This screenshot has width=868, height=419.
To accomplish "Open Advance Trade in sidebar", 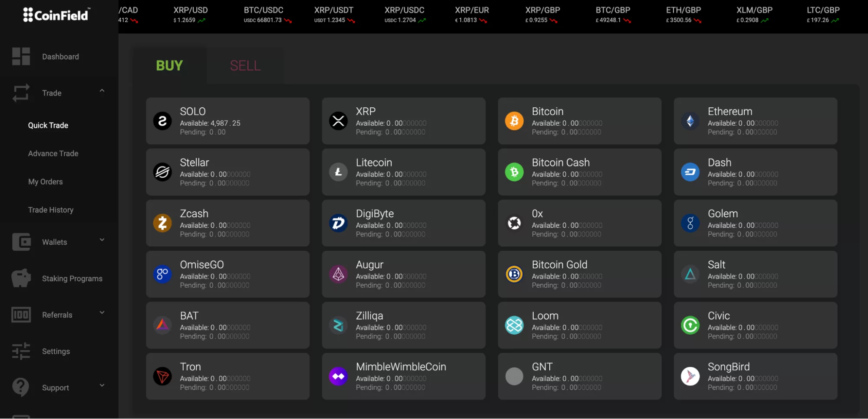I will tap(53, 153).
